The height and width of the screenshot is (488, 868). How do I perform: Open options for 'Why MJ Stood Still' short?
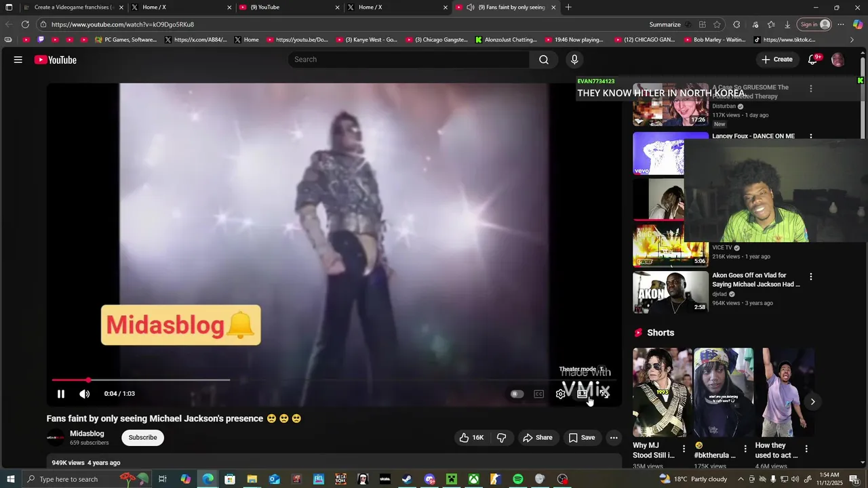[x=684, y=449]
